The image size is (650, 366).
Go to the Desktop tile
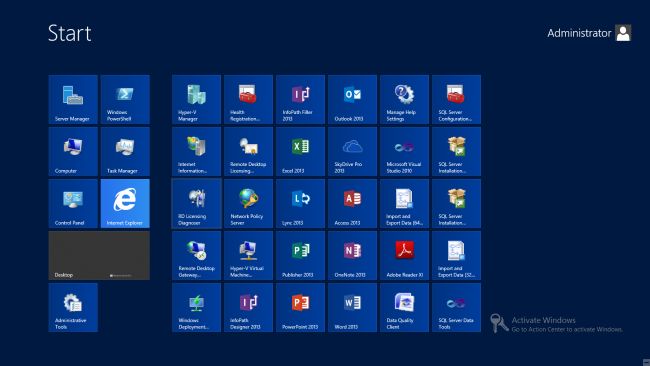(x=99, y=256)
